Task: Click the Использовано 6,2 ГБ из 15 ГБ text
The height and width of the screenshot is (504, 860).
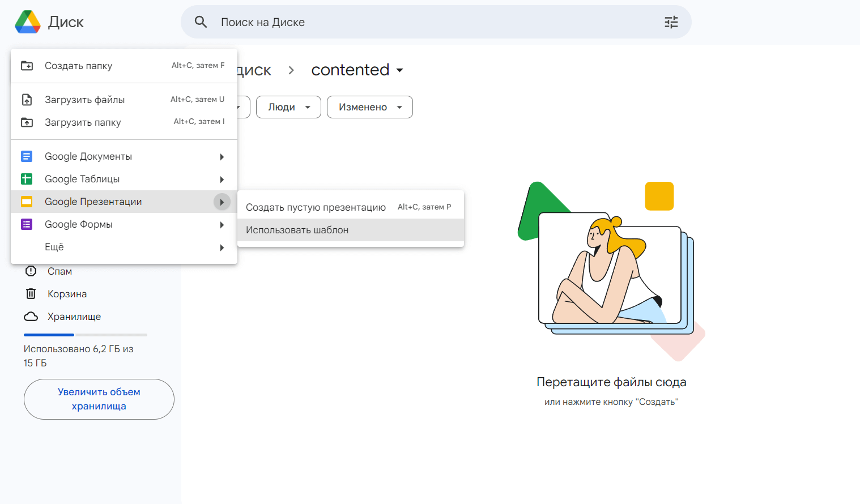Action: coord(78,356)
